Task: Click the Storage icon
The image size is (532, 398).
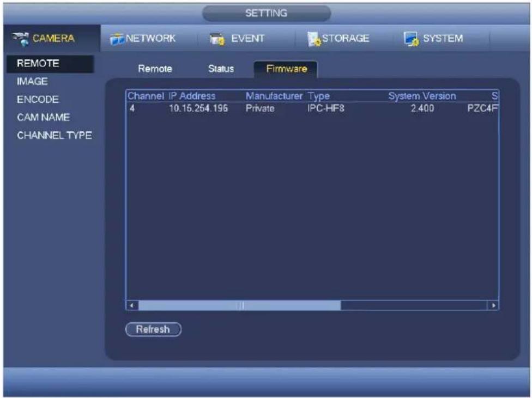Action: 314,39
